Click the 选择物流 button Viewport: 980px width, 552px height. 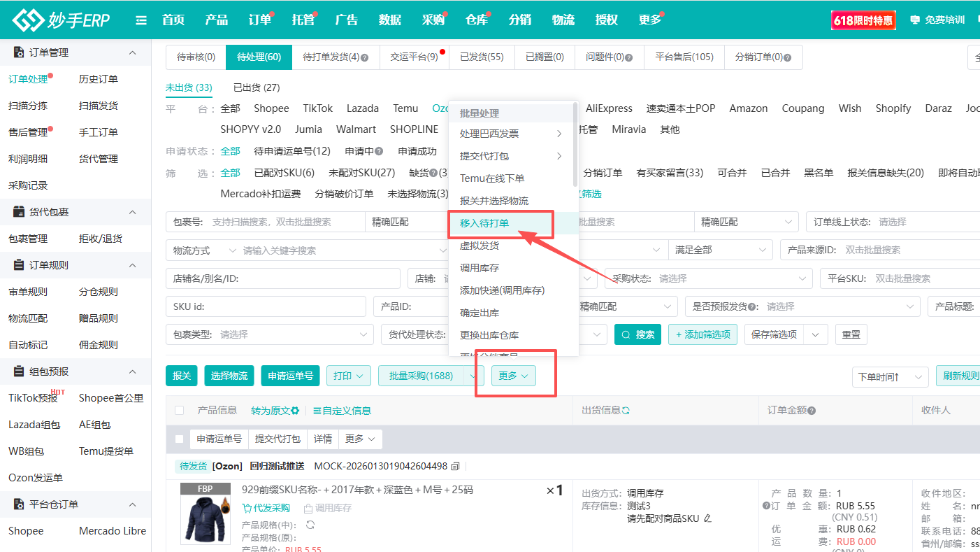[x=229, y=376]
